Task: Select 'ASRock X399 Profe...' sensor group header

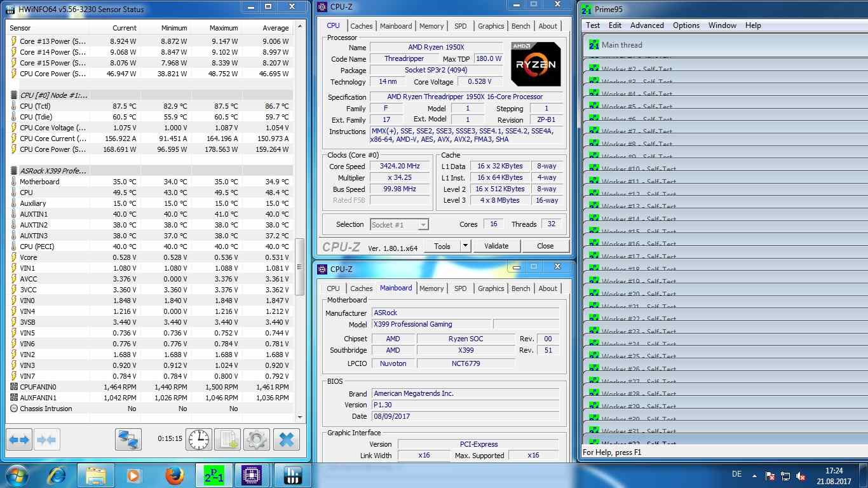Action: coord(150,171)
